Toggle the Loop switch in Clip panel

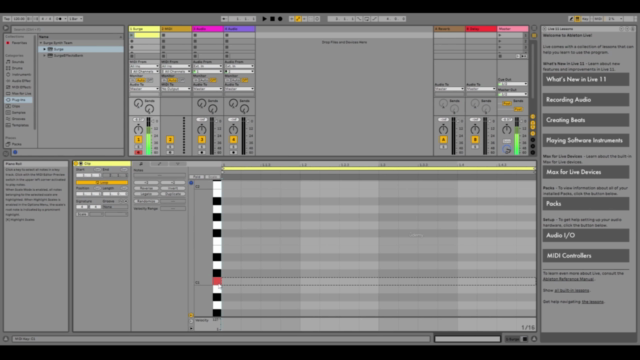102,182
